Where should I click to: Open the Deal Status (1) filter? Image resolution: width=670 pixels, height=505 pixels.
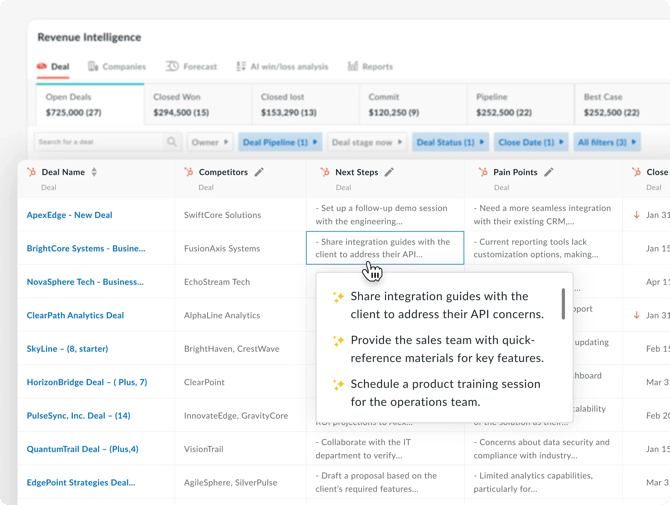[450, 142]
